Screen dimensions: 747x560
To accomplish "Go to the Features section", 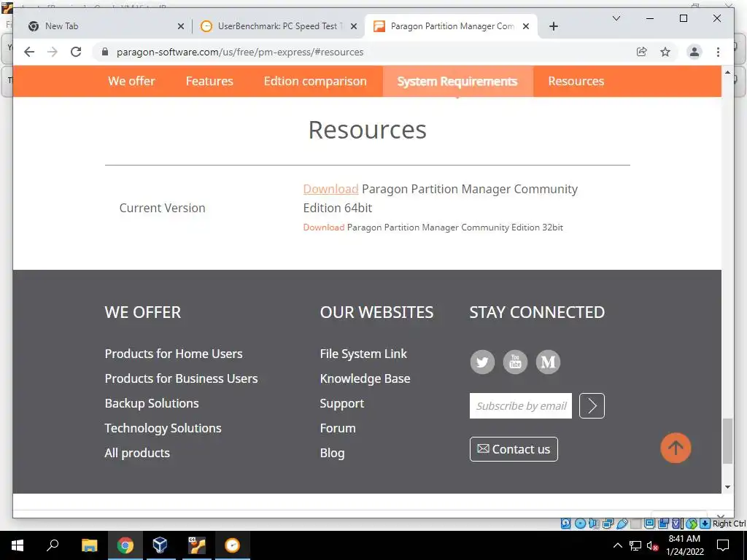I will (x=209, y=82).
